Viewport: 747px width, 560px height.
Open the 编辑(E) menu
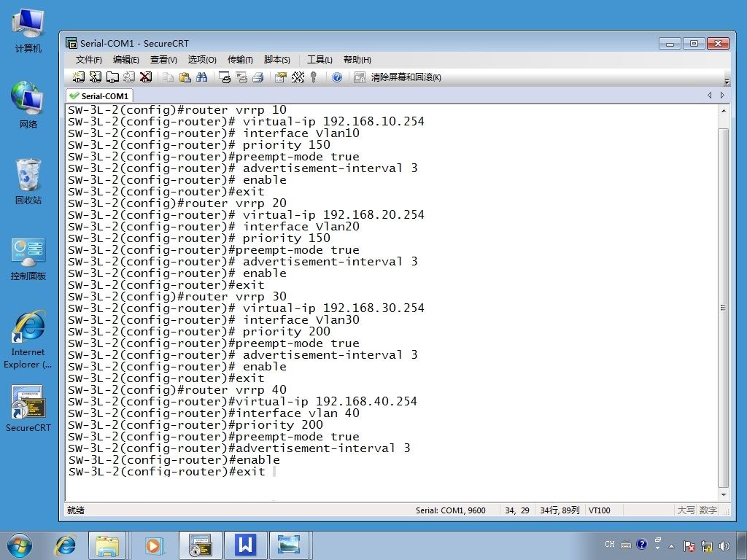(125, 60)
